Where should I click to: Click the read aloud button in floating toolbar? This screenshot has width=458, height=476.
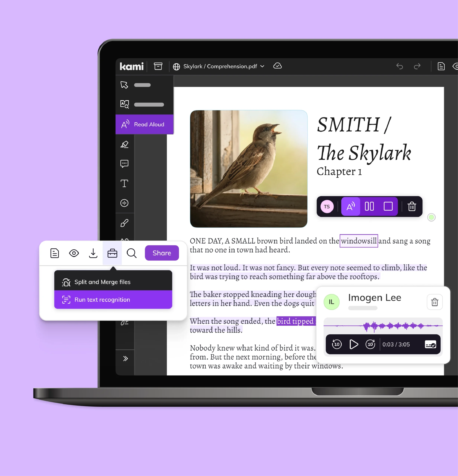coord(351,206)
